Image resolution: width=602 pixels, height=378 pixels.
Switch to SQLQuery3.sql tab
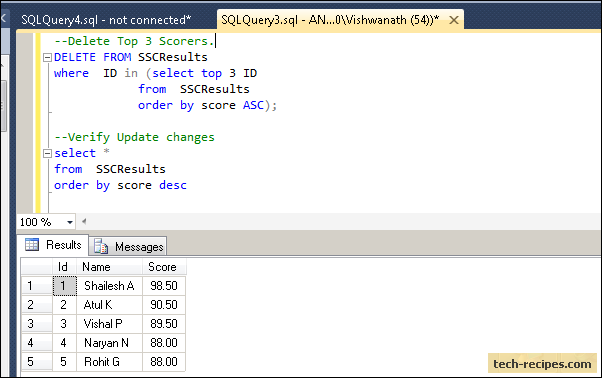tap(330, 20)
